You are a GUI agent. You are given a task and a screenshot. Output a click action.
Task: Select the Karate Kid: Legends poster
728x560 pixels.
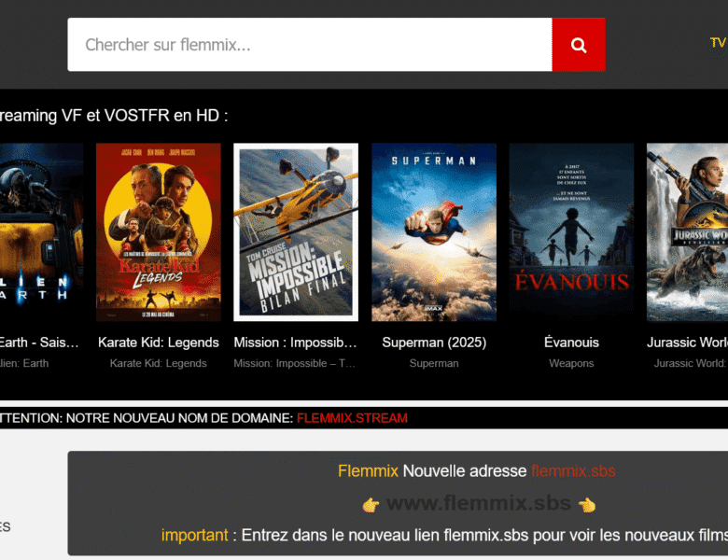[159, 231]
